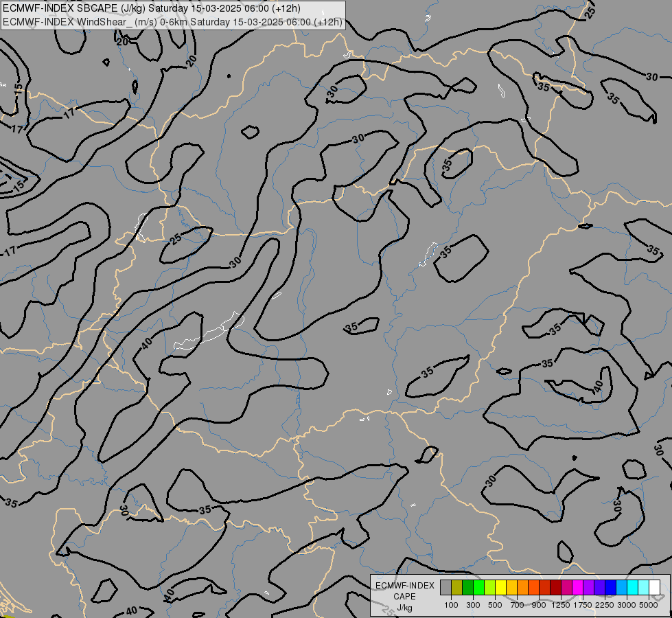
Task: Click the dark red legend swatch
Action: 556,587
